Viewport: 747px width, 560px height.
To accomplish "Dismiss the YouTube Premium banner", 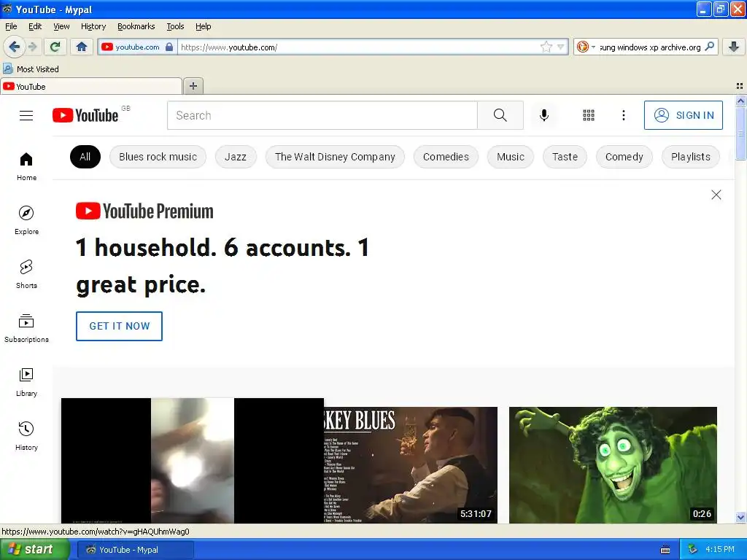I will click(716, 195).
